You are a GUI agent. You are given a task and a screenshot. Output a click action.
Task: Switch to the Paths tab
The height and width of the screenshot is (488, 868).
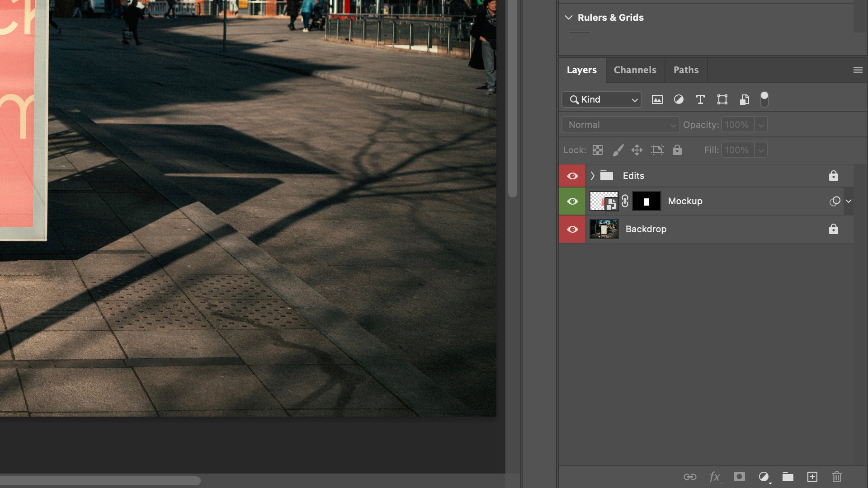coord(686,70)
